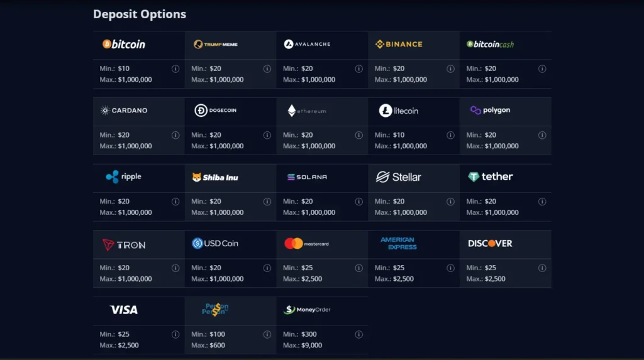The image size is (644, 360).
Task: Click Polygon 'Max.: $1,000,000' text
Action: coord(492,146)
